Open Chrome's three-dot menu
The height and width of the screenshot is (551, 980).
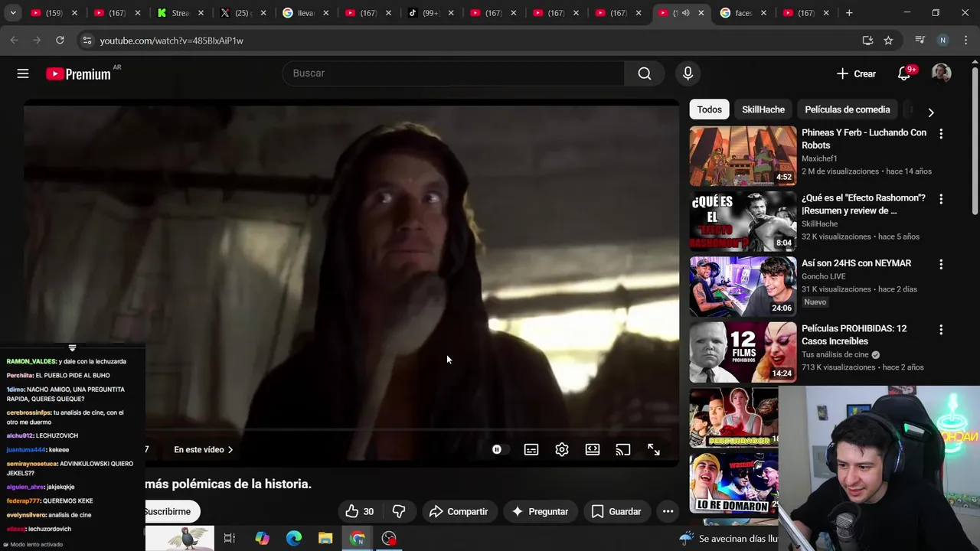(965, 41)
